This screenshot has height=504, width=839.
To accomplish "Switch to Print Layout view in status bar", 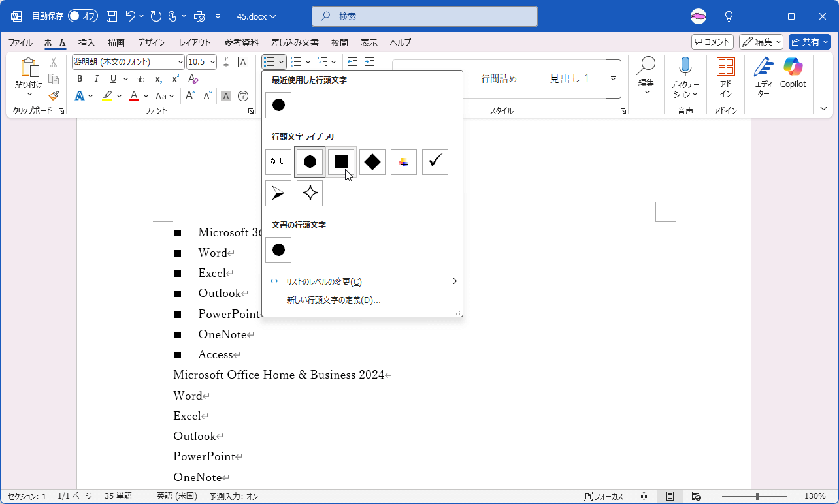I will 670,496.
